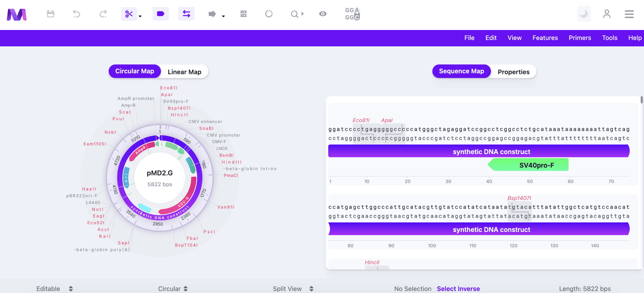Click the Eam1105I label on circular map
Screen dimensions: 644x293
(x=95, y=144)
